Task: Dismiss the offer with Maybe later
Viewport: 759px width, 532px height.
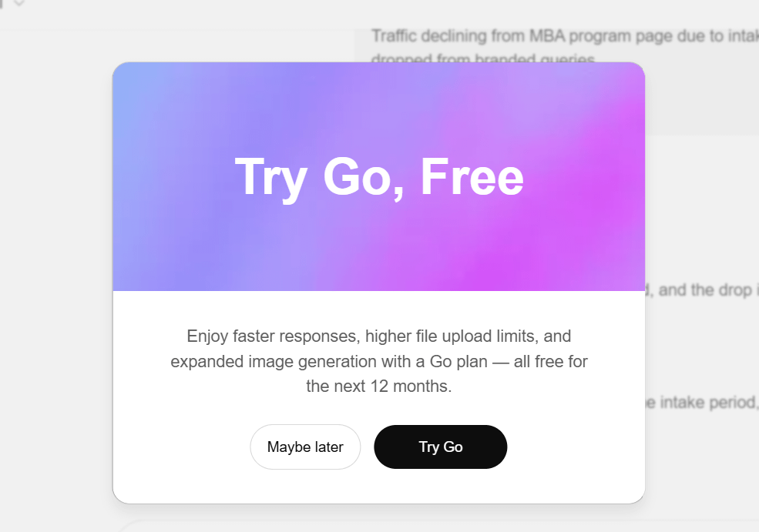Action: (x=305, y=447)
